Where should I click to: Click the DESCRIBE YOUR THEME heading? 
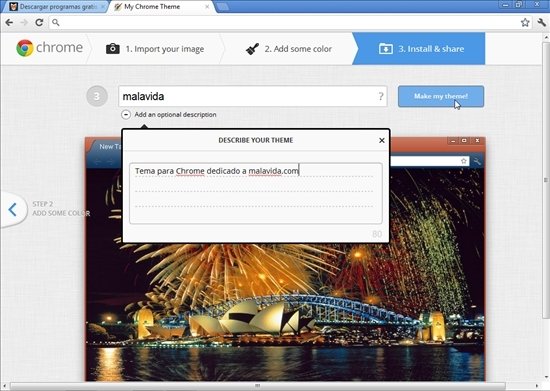(x=256, y=140)
